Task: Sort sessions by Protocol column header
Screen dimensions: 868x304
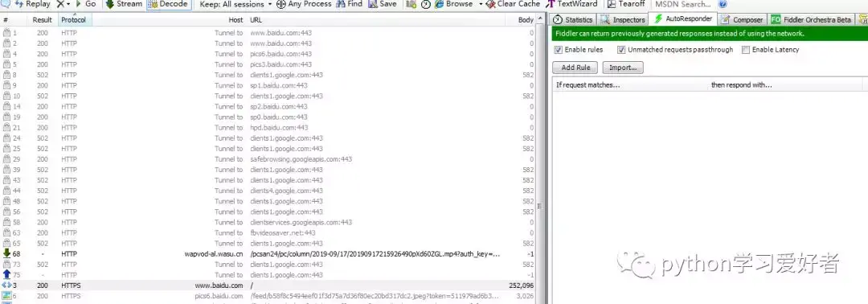Action: pos(75,19)
